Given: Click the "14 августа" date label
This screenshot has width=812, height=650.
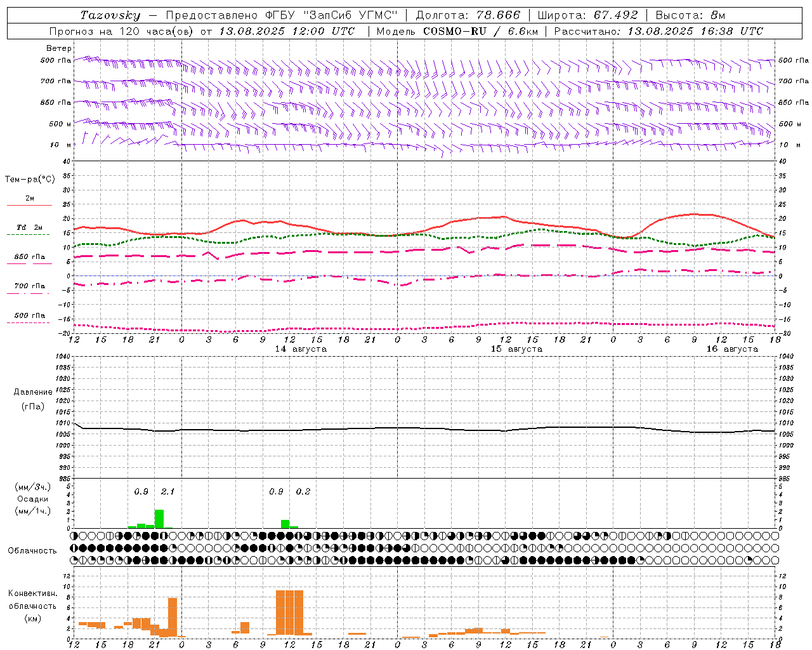Looking at the screenshot, I should point(301,349).
